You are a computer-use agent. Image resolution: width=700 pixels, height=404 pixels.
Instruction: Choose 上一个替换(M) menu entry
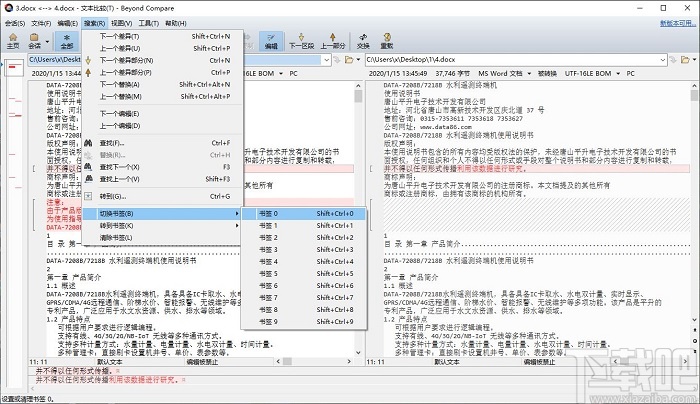coord(163,96)
